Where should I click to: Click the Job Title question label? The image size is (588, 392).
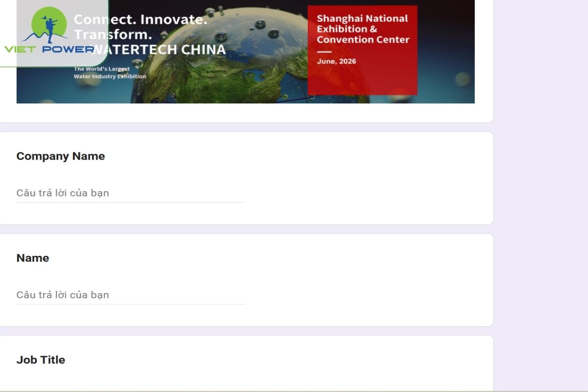41,360
